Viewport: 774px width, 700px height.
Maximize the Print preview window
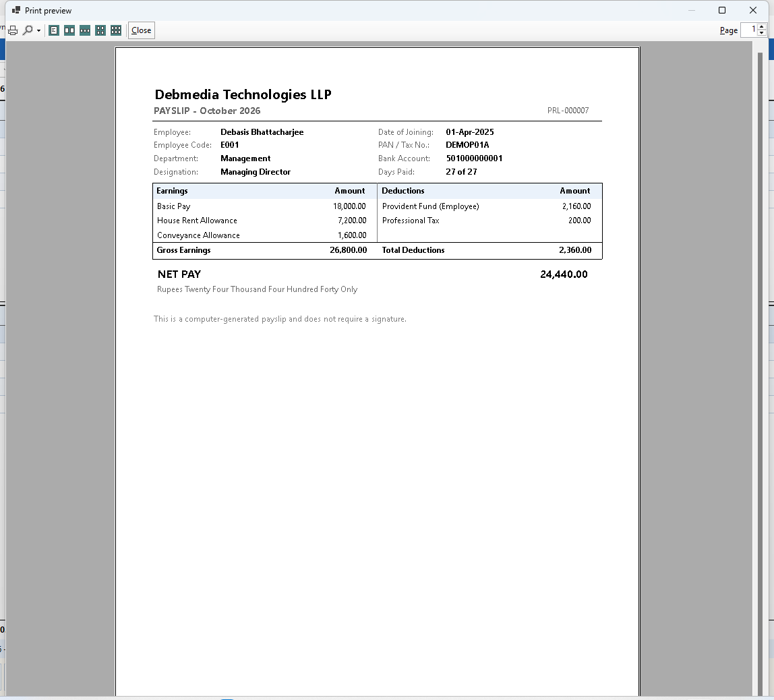pos(721,10)
